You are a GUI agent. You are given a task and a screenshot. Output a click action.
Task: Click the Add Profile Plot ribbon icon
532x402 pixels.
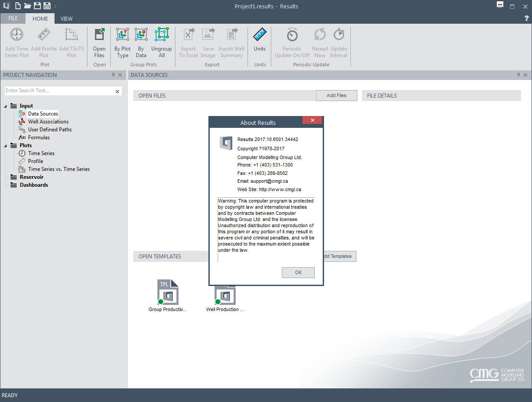44,34
